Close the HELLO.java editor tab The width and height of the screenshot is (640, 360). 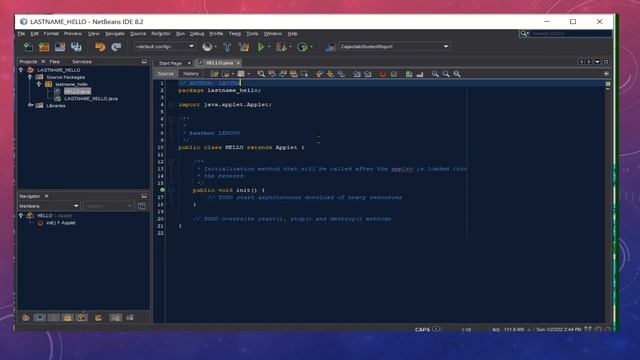point(238,63)
